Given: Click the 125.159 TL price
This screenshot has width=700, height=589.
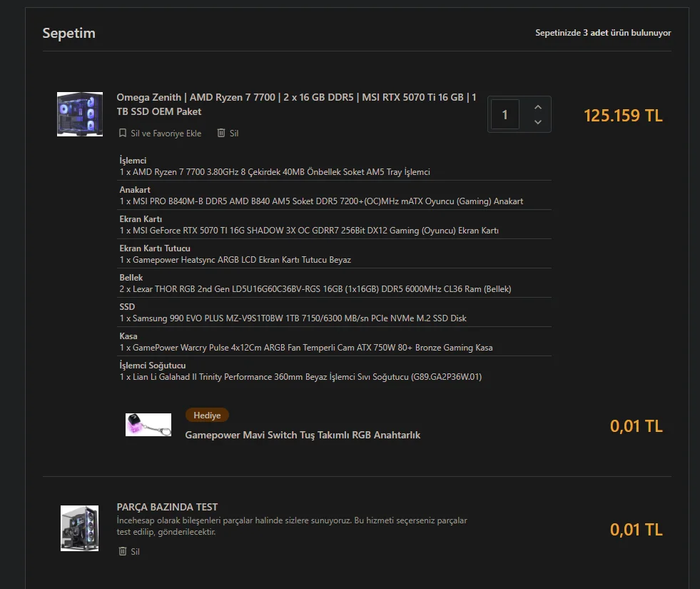Looking at the screenshot, I should (623, 115).
